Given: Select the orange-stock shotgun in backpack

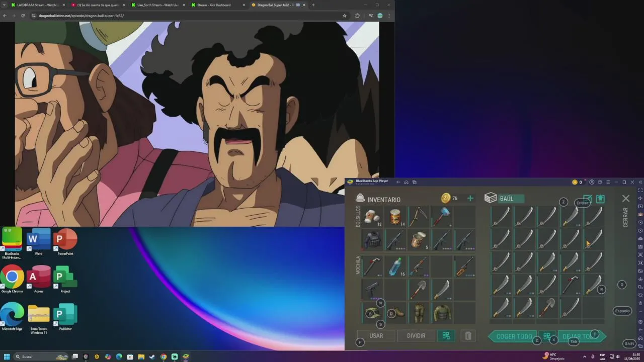Looking at the screenshot, I should [465, 266].
